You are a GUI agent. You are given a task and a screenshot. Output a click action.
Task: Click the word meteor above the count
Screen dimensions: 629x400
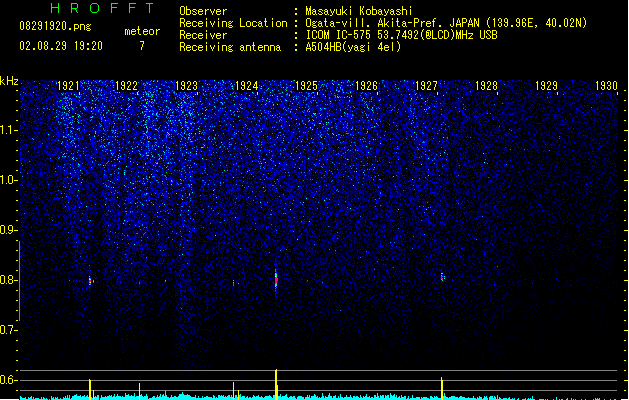142,31
